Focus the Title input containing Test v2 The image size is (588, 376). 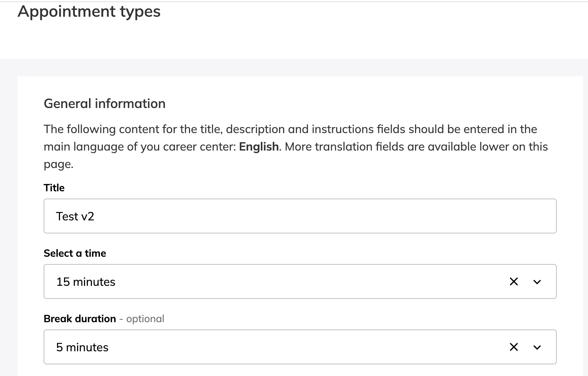[299, 216]
